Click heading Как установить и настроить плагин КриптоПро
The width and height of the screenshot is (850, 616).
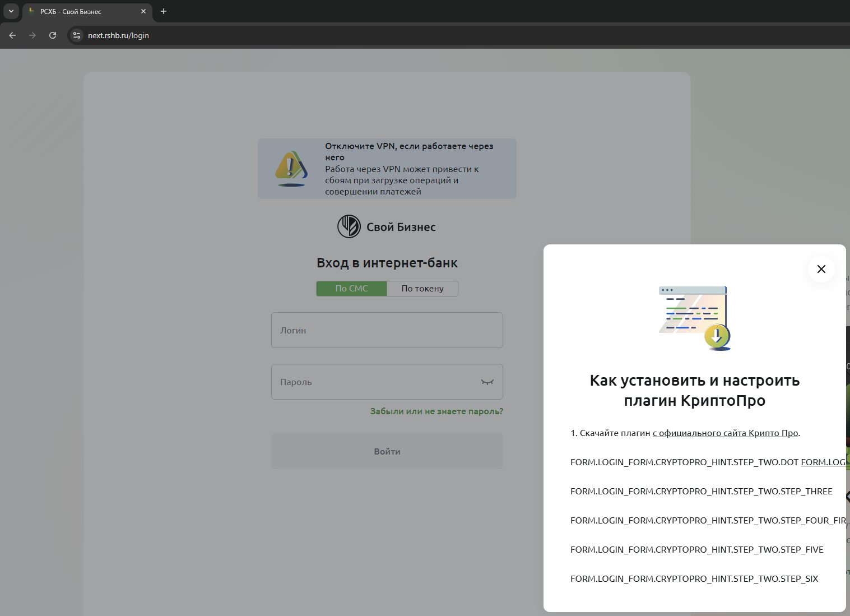pos(695,391)
